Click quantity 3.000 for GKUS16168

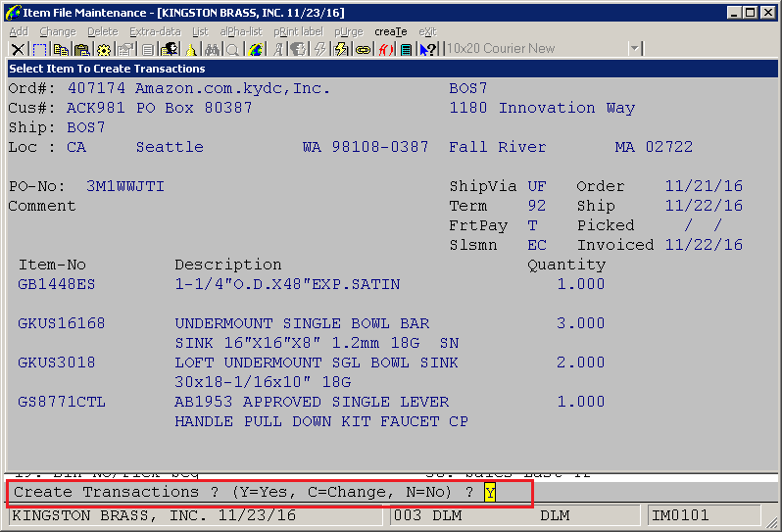(x=581, y=323)
